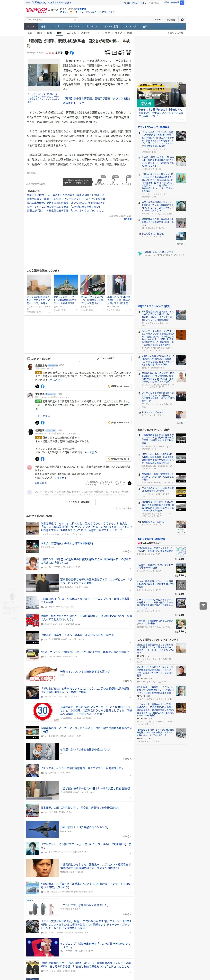This screenshot has width=210, height=980.
Task: Open the みんなの意見 tab
Action: point(111,27)
